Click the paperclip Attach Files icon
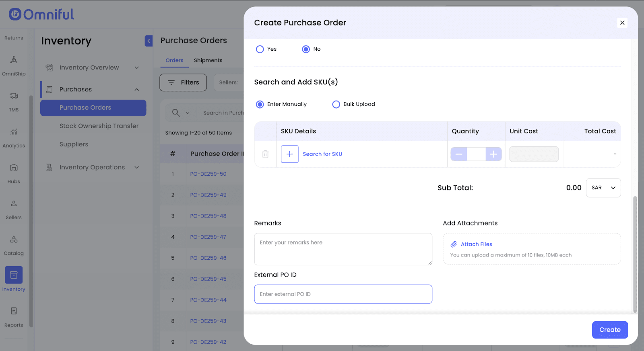Viewport: 644px width, 351px height. [x=454, y=244]
